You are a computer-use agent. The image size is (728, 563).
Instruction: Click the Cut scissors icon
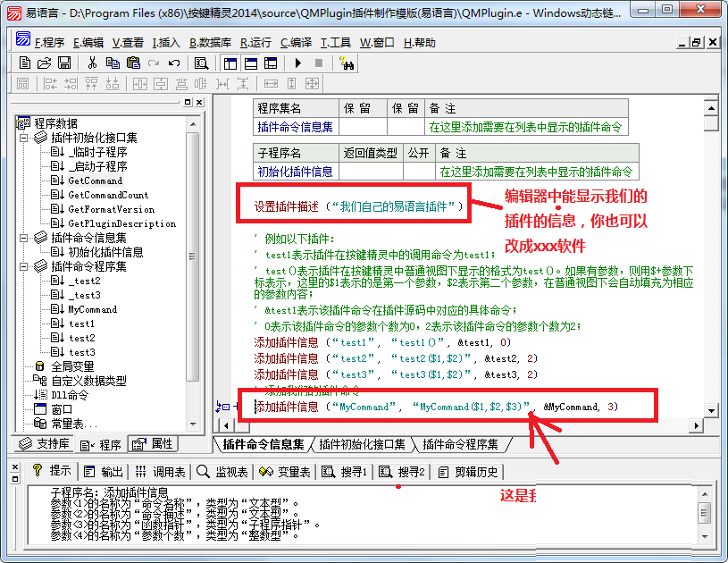(92, 63)
